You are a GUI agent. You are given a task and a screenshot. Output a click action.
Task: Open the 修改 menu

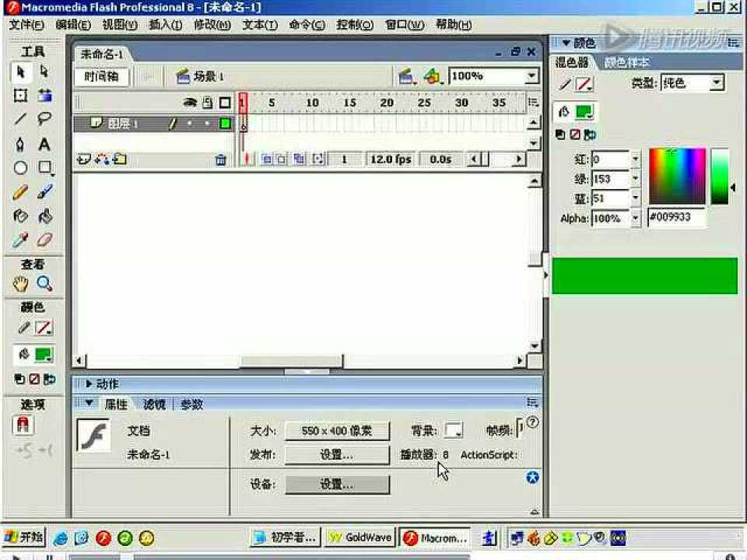coord(212,25)
